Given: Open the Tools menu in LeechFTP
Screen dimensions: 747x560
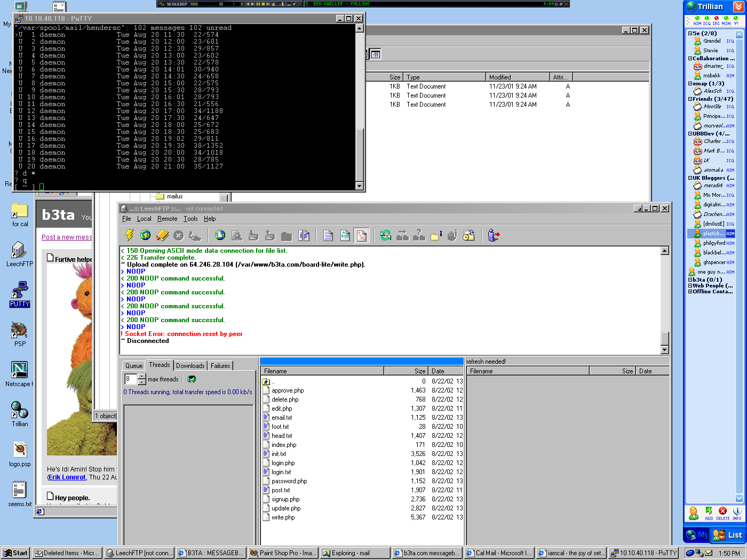Looking at the screenshot, I should [x=190, y=219].
